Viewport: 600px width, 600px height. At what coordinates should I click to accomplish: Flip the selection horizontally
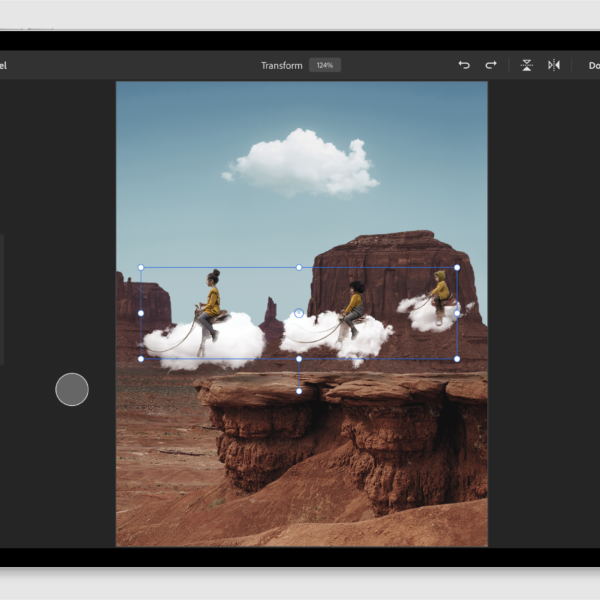[x=553, y=65]
